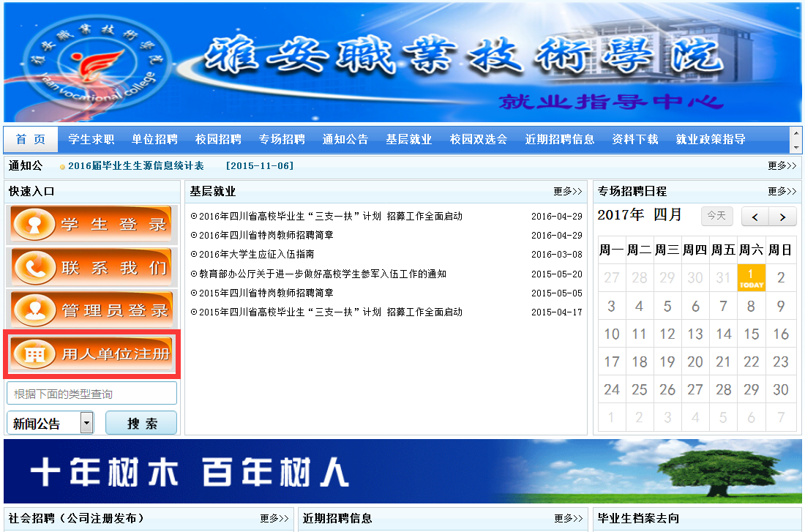The height and width of the screenshot is (532, 805).
Task: Click the 雅安職業技術學院 header banner title
Action: 463,56
